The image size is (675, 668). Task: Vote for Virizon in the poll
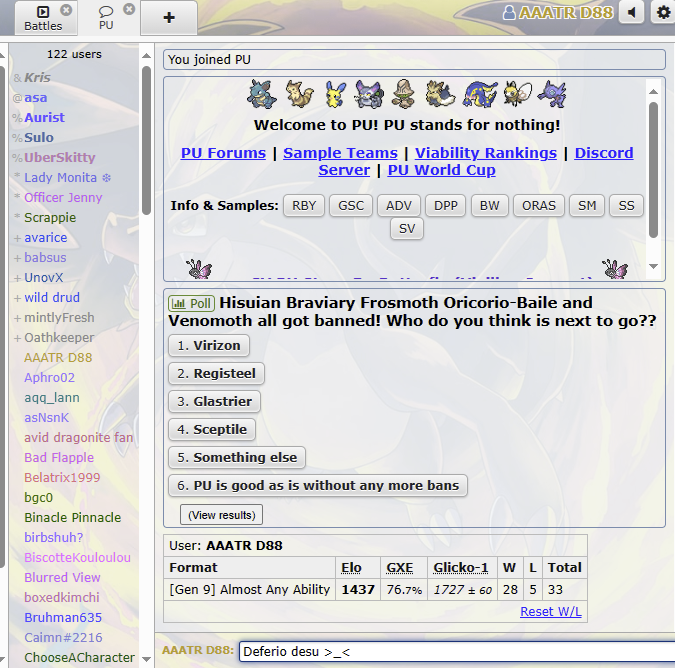pyautogui.click(x=209, y=346)
